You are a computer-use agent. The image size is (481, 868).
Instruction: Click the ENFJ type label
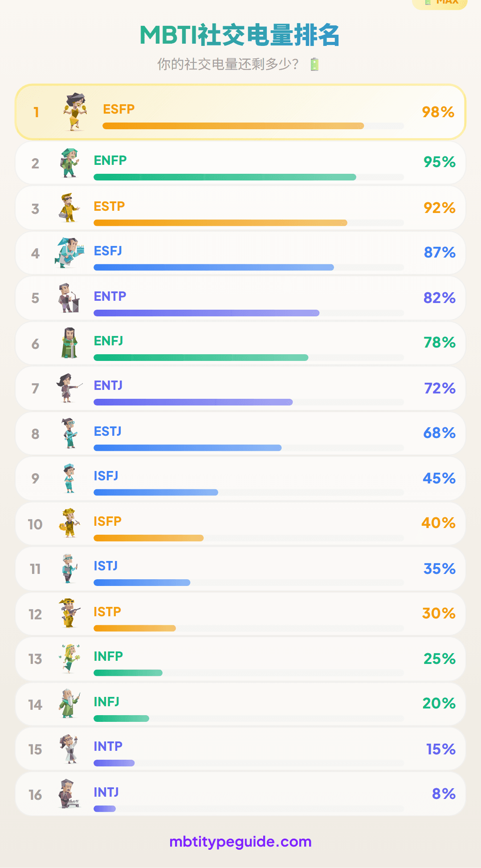[x=108, y=341]
